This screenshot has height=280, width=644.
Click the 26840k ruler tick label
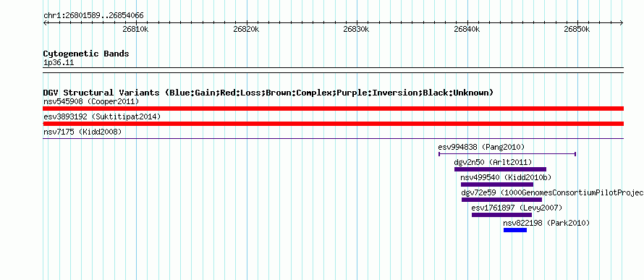pos(467,29)
